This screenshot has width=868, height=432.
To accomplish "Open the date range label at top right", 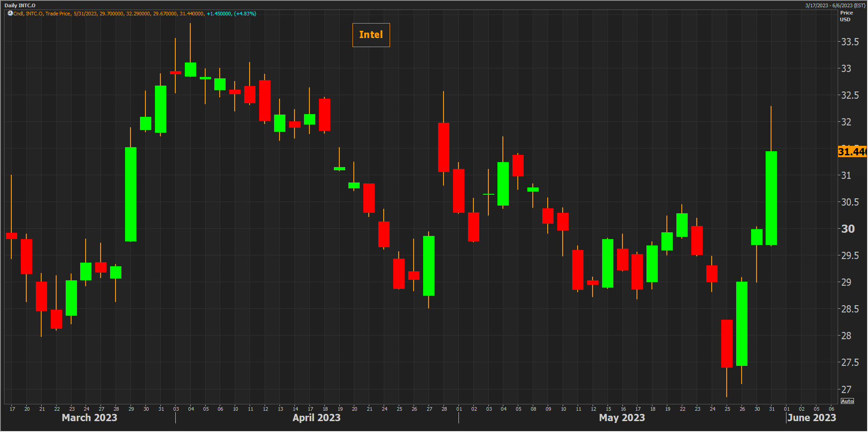I will [835, 5].
